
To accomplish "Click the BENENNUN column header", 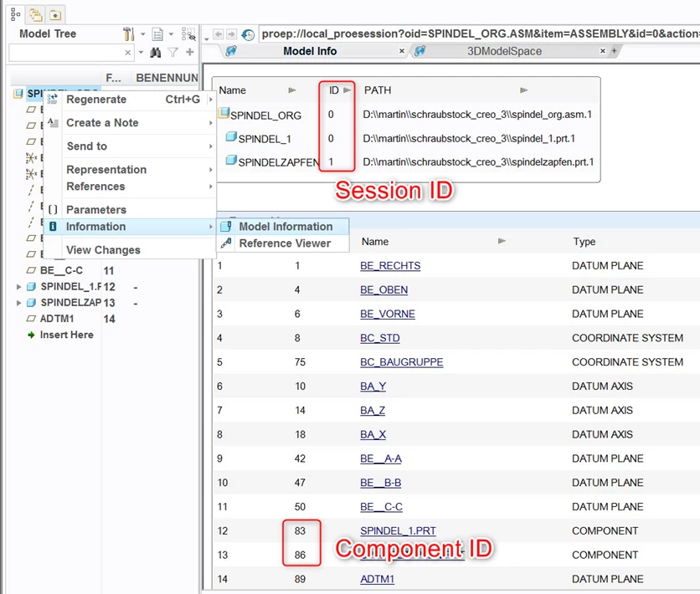I will coord(167,78).
